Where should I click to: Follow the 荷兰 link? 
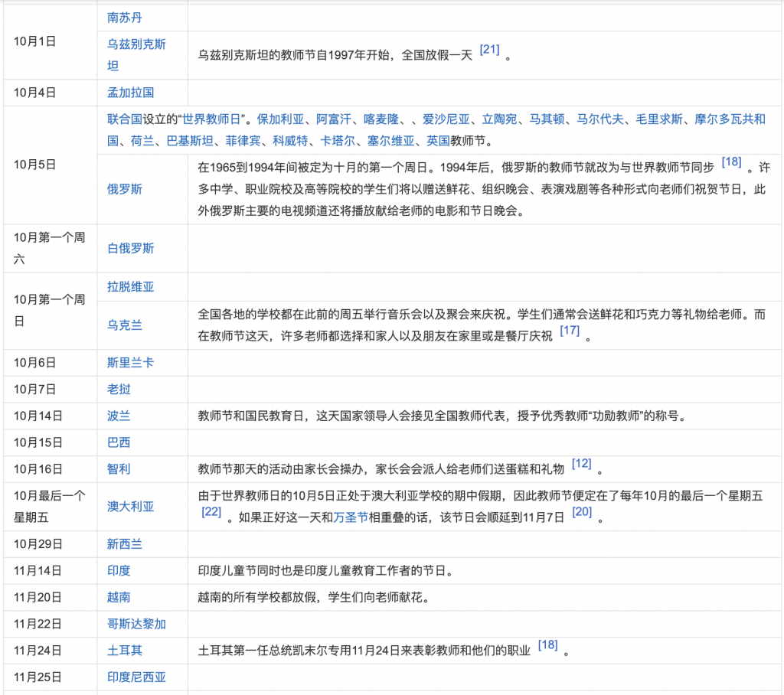pos(142,142)
